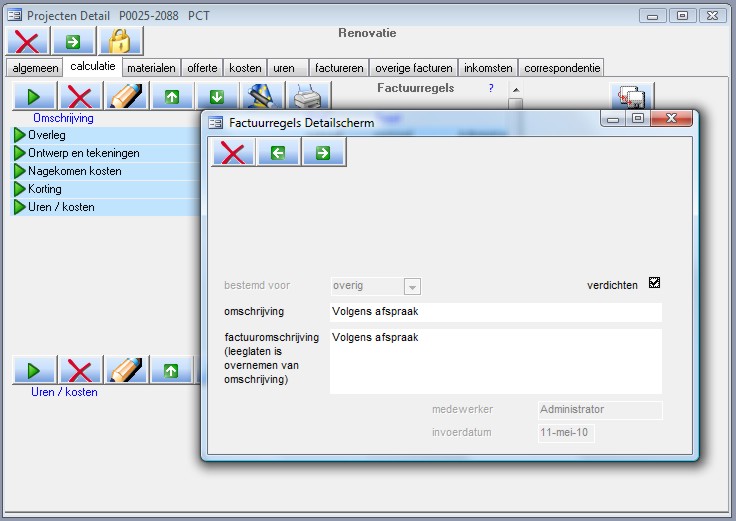Open the materialen tab
This screenshot has width=736, height=521.
(151, 68)
